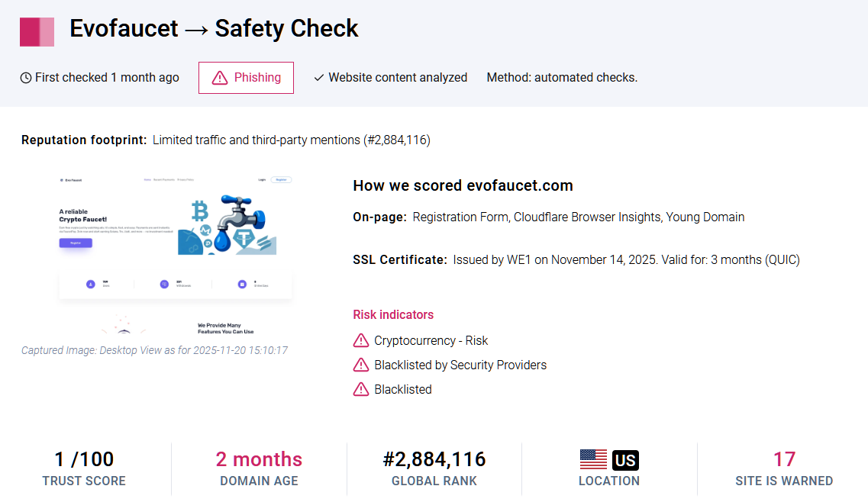Click the alert icon beside Cryptocurrency - Risk
Viewport: 868px width, 502px height.
coord(360,340)
